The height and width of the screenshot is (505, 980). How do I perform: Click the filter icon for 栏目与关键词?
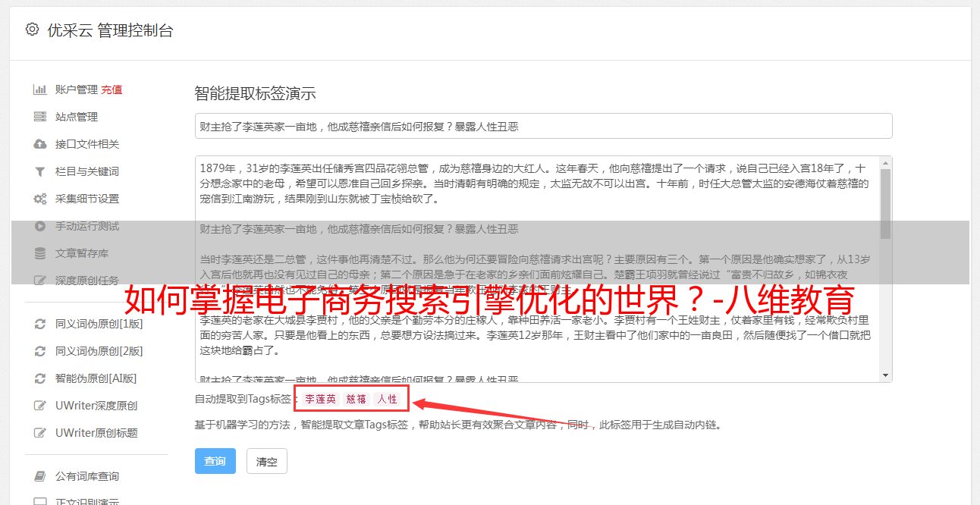(40, 171)
